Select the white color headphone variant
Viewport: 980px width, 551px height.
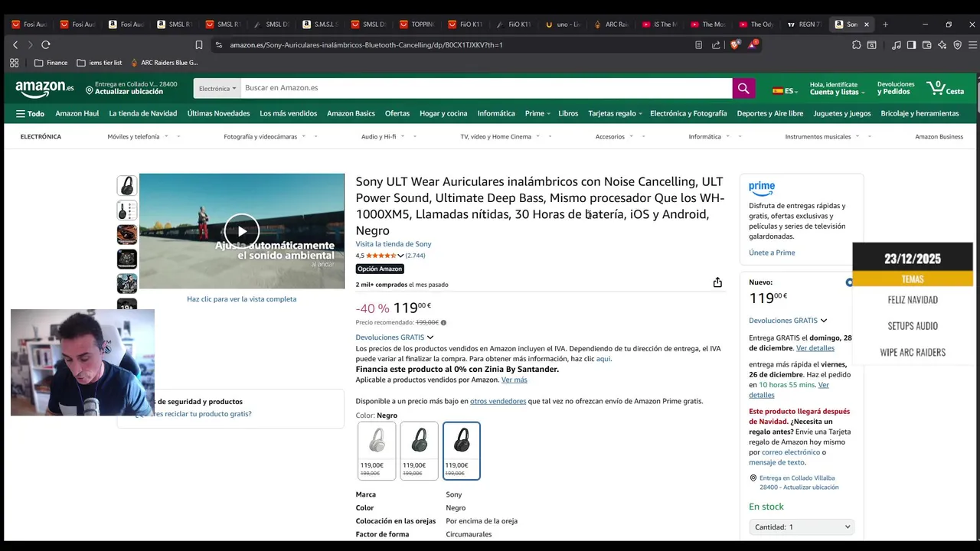pos(377,451)
